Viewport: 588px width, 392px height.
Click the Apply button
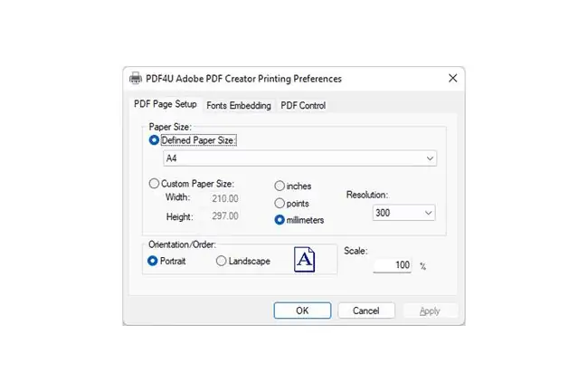tap(430, 311)
